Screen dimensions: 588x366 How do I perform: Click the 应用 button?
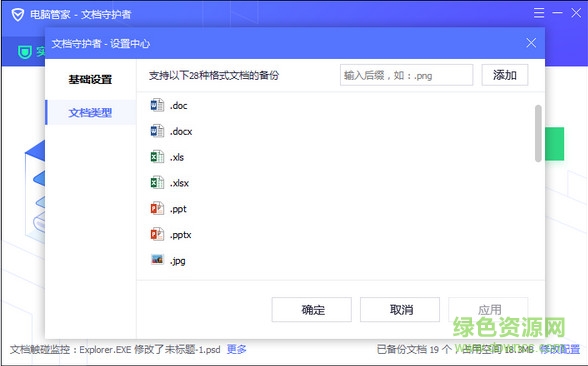[x=488, y=310]
